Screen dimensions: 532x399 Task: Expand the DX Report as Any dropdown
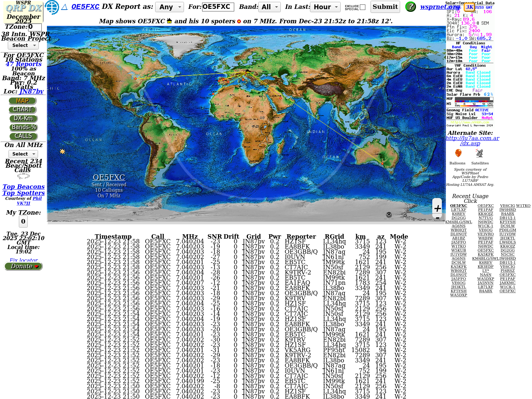[170, 7]
